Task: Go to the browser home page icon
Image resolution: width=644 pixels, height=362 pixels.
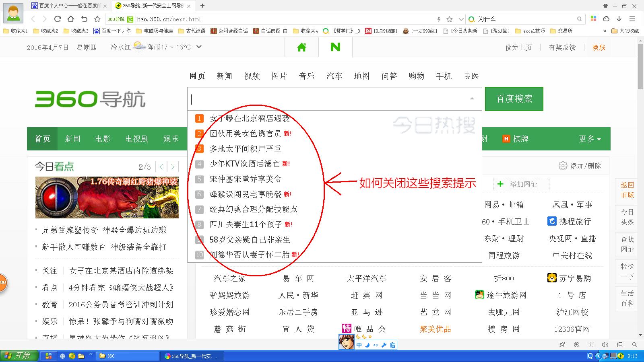Action: point(71,19)
